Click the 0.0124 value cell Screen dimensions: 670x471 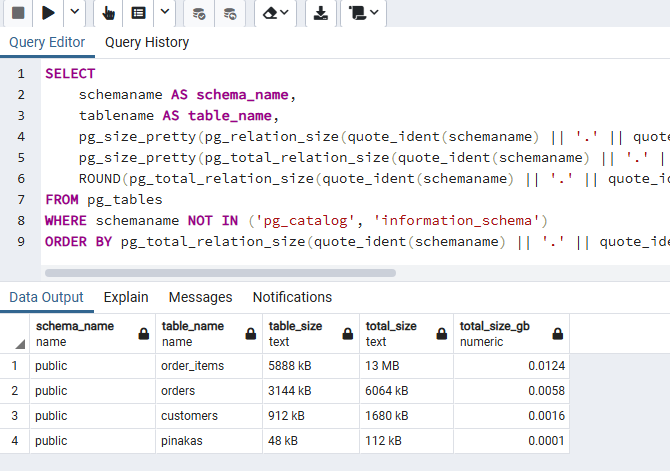[511, 366]
